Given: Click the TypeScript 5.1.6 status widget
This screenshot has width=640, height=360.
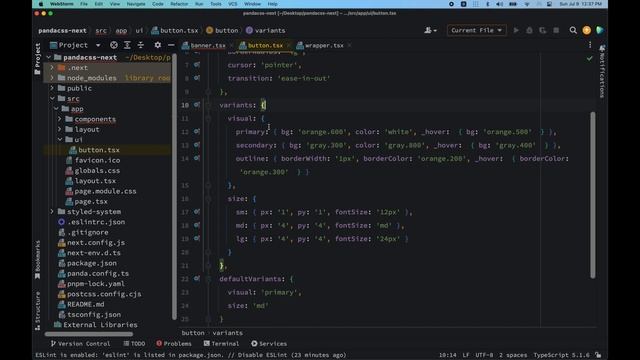Looking at the screenshot, I should click(561, 355).
